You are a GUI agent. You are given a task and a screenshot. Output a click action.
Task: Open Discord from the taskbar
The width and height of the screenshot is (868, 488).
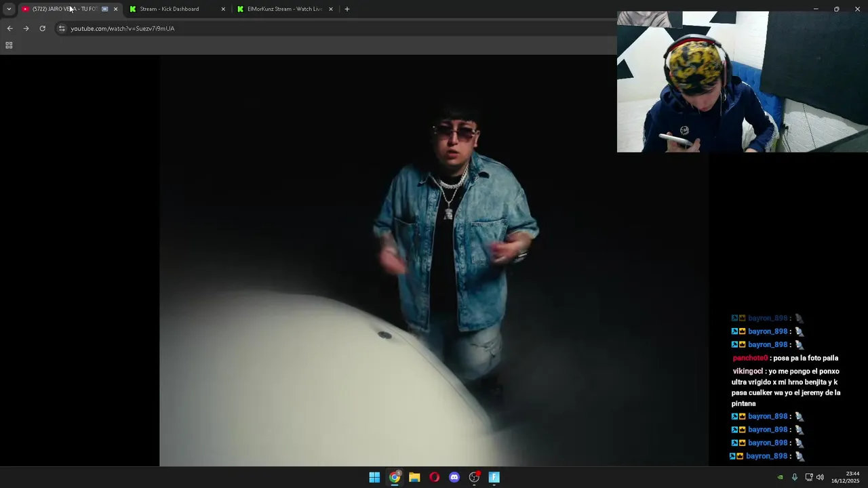coord(454,477)
